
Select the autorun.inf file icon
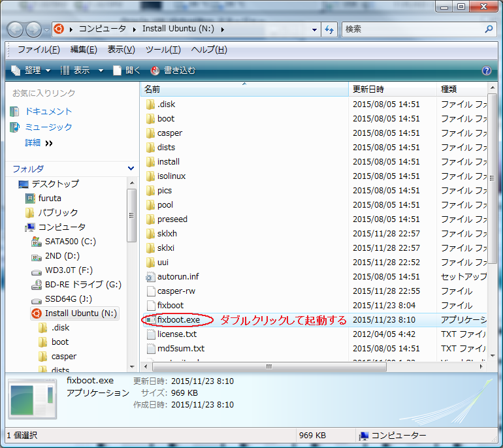tap(150, 277)
